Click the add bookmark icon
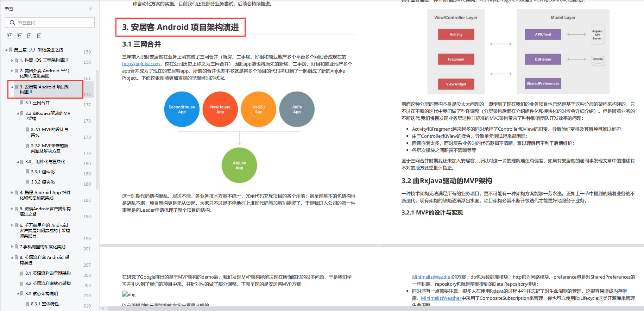The height and width of the screenshot is (311, 644). tap(30, 36)
